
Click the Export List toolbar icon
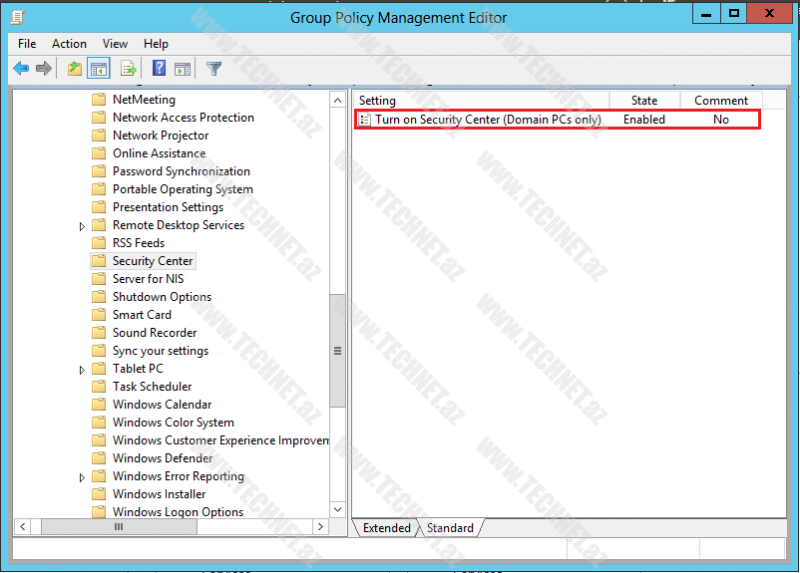pyautogui.click(x=128, y=69)
